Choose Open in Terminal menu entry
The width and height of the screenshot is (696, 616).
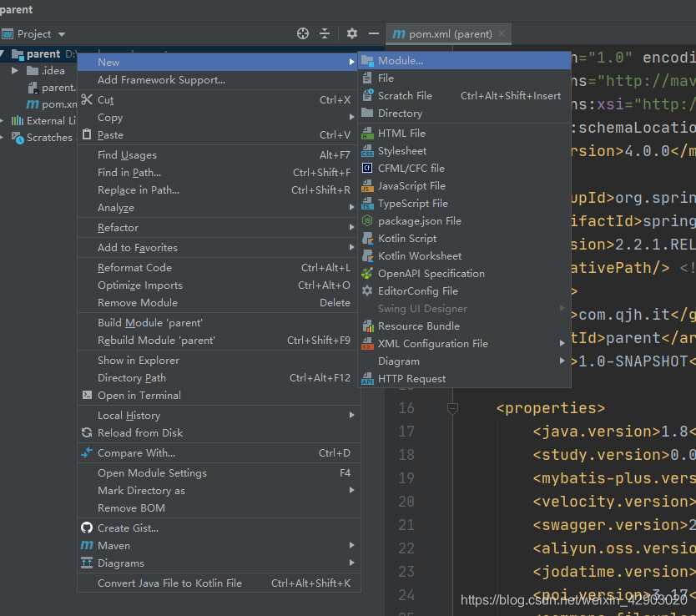click(139, 396)
